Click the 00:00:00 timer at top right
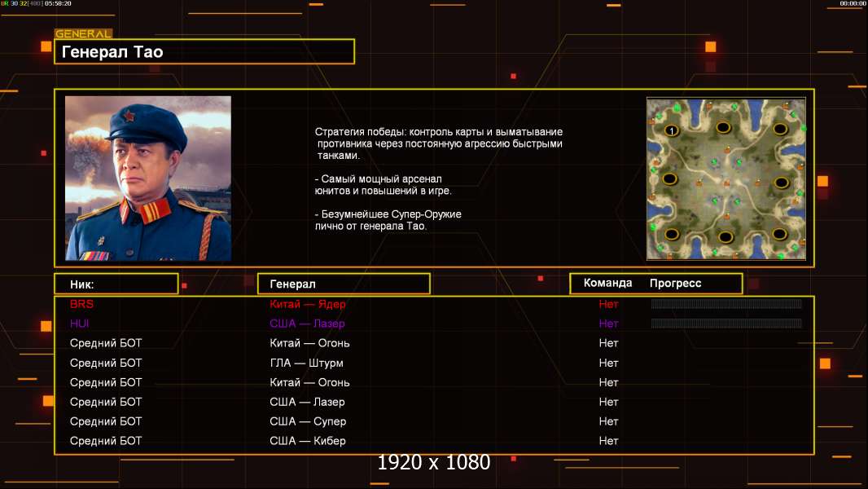The height and width of the screenshot is (489, 868). [x=853, y=3]
